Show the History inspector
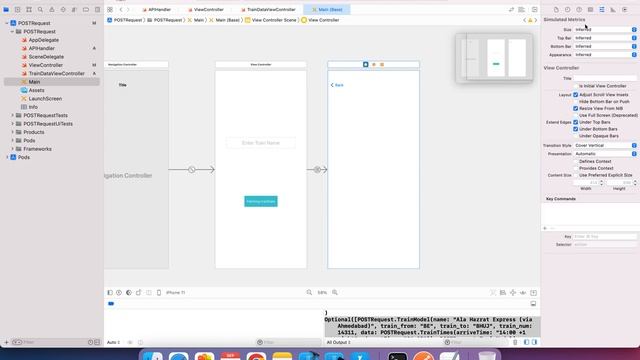The image size is (640, 360). pyautogui.click(x=568, y=9)
